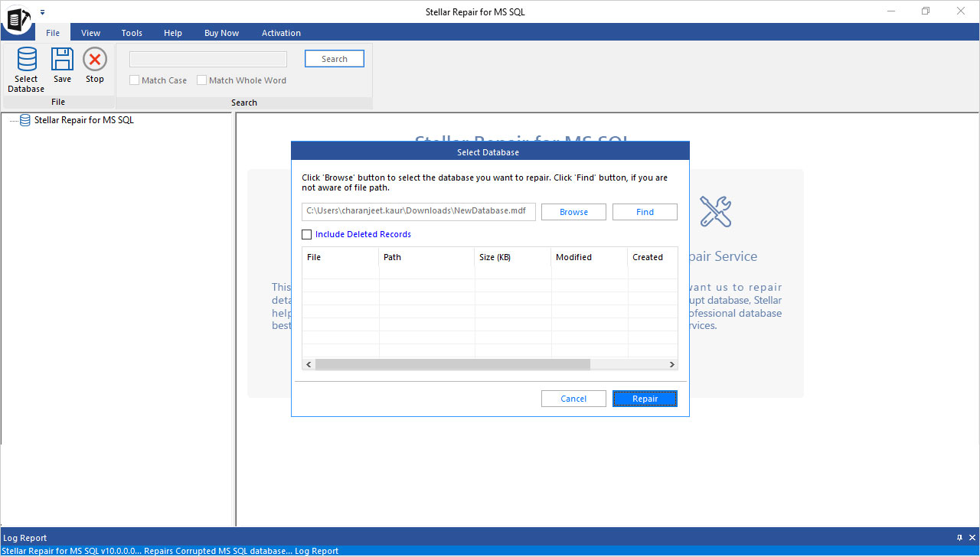Open the quick access toolbar dropdown arrow

point(42,12)
